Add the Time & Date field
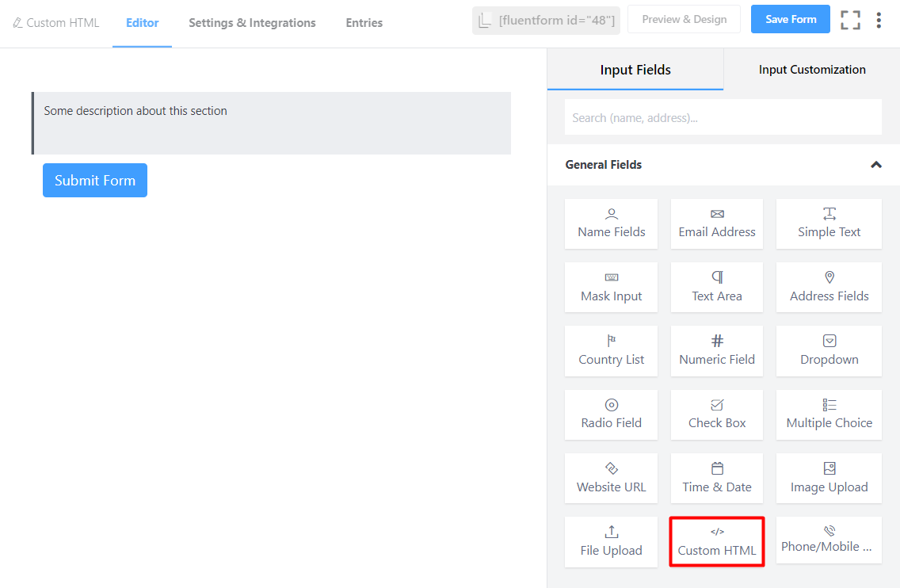The image size is (900, 588). pos(717,479)
